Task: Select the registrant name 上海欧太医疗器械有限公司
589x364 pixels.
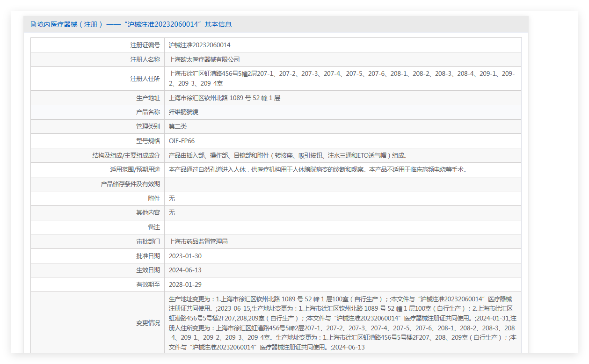Action: click(x=204, y=59)
